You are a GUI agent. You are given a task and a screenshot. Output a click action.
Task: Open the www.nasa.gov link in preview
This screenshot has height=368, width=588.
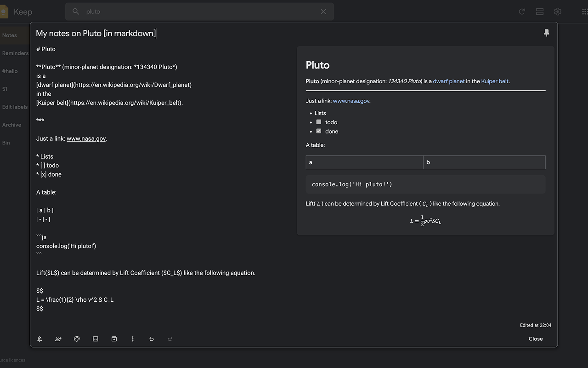pyautogui.click(x=351, y=101)
